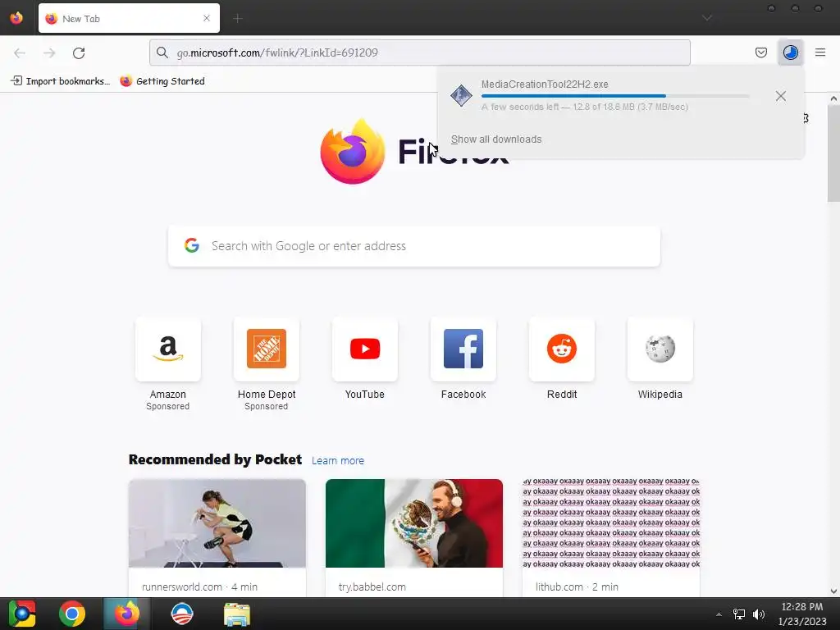
Task: Open the runnersworld.com Pocket story thumbnail
Action: tap(217, 523)
